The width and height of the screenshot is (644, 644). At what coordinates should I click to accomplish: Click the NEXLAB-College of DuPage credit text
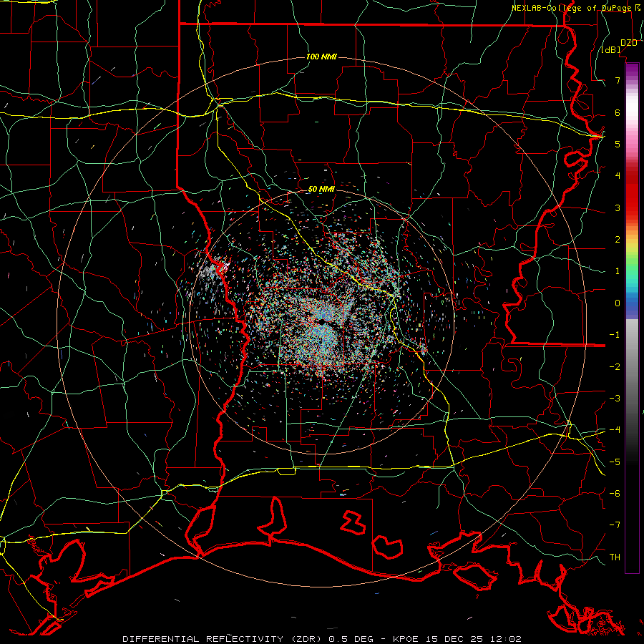click(x=576, y=8)
